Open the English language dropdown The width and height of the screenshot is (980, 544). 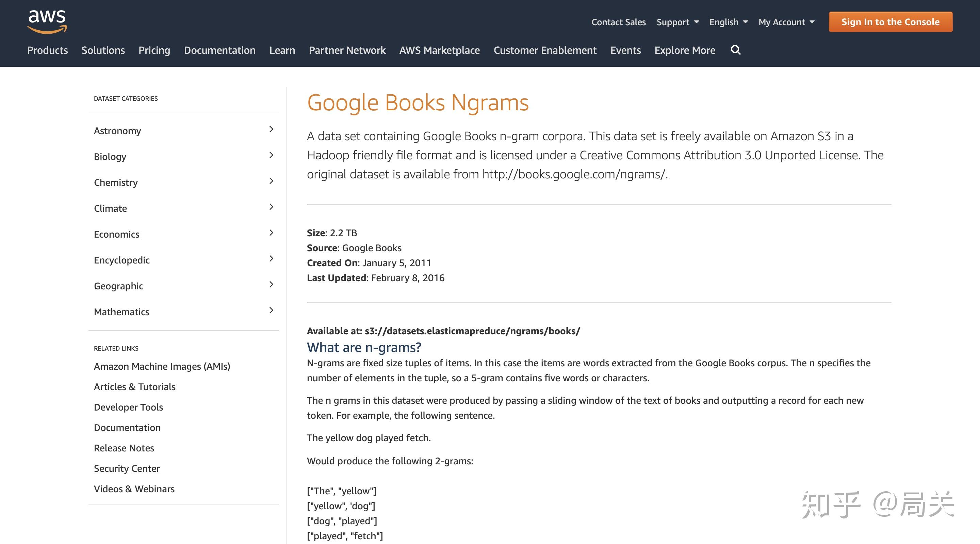728,22
